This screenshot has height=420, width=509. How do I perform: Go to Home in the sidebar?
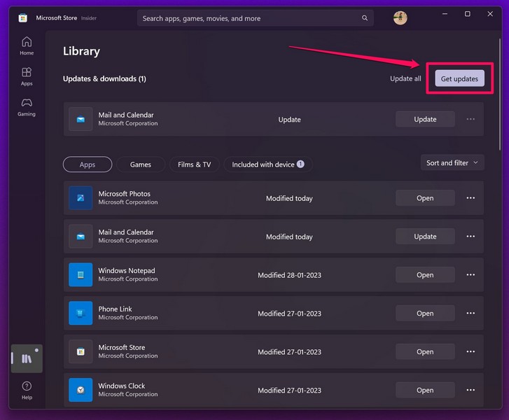pos(27,45)
